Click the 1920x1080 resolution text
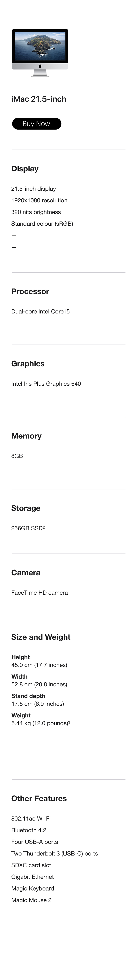128x980 pixels. coord(39,200)
